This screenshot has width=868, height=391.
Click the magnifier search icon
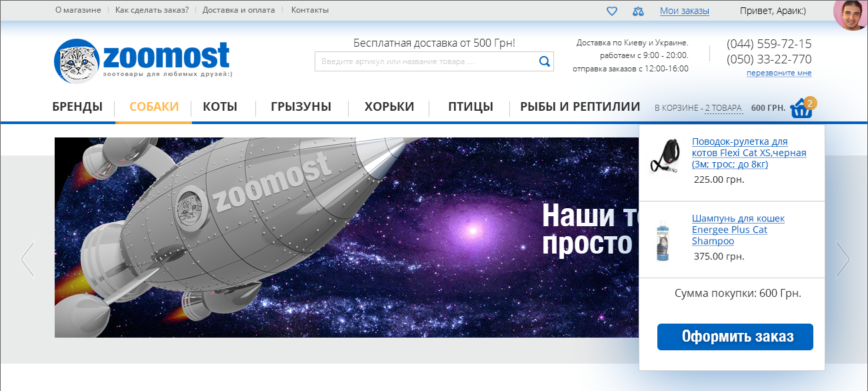point(544,62)
